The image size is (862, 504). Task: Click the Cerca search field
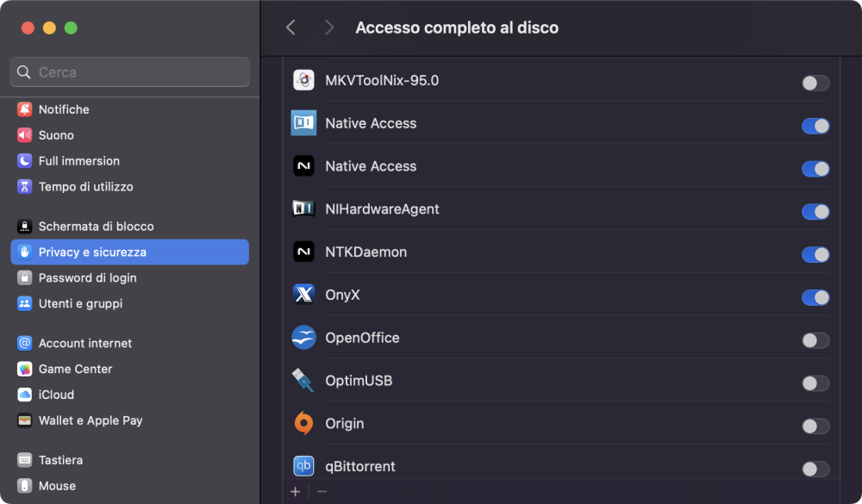coord(129,72)
